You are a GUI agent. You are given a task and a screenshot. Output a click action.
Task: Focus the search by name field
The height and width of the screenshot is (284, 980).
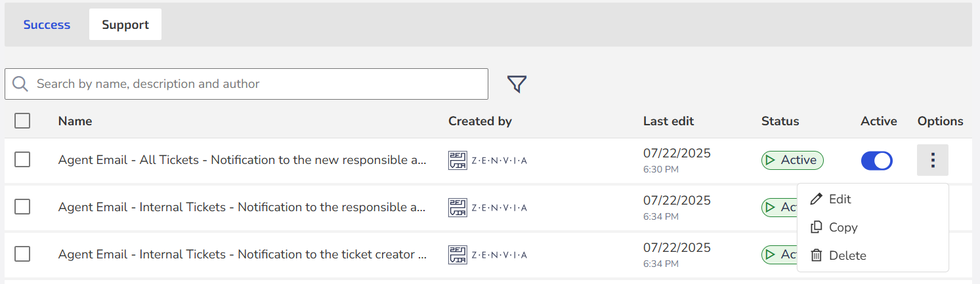(x=256, y=84)
